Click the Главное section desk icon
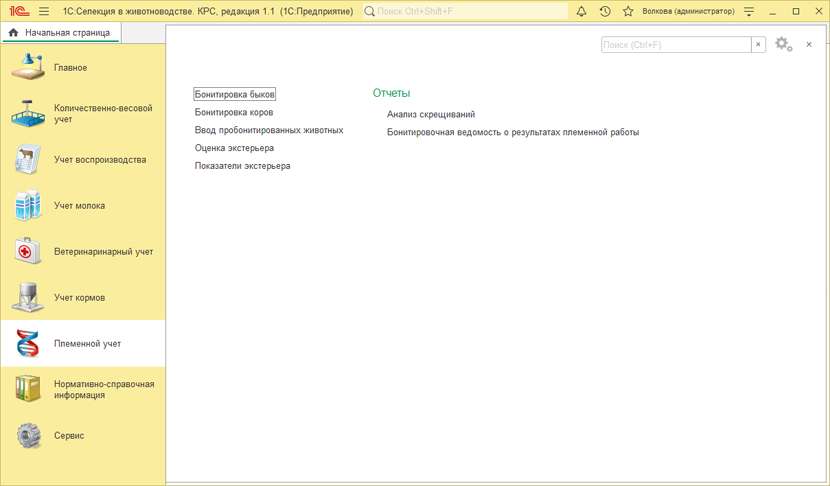 pyautogui.click(x=28, y=68)
